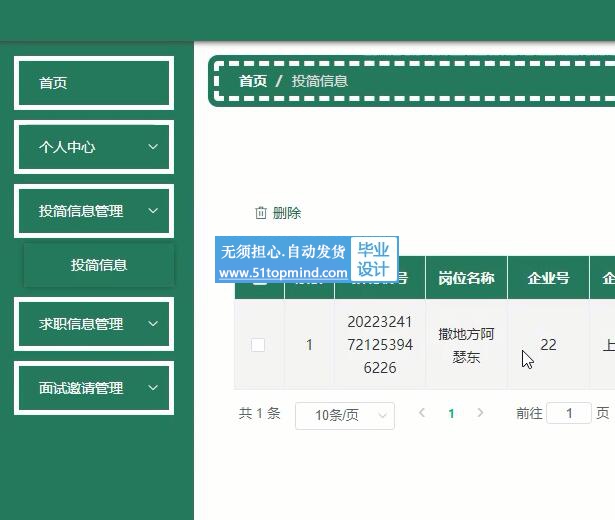Select page number 1 in pagination
The image size is (615, 520).
(x=451, y=413)
